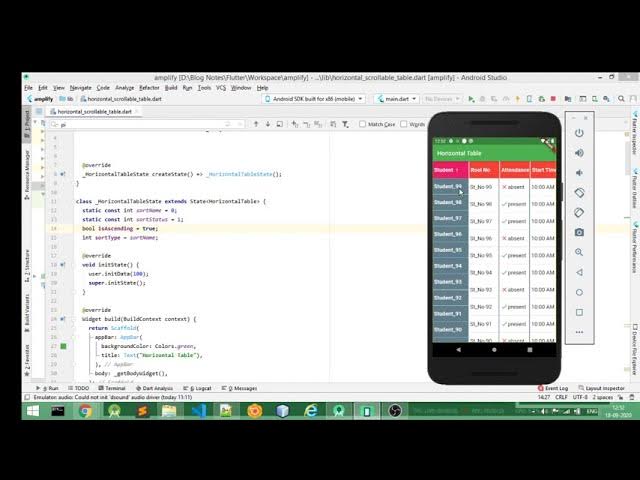Click the emulator zoom icon
640x480 pixels.
(x=579, y=252)
